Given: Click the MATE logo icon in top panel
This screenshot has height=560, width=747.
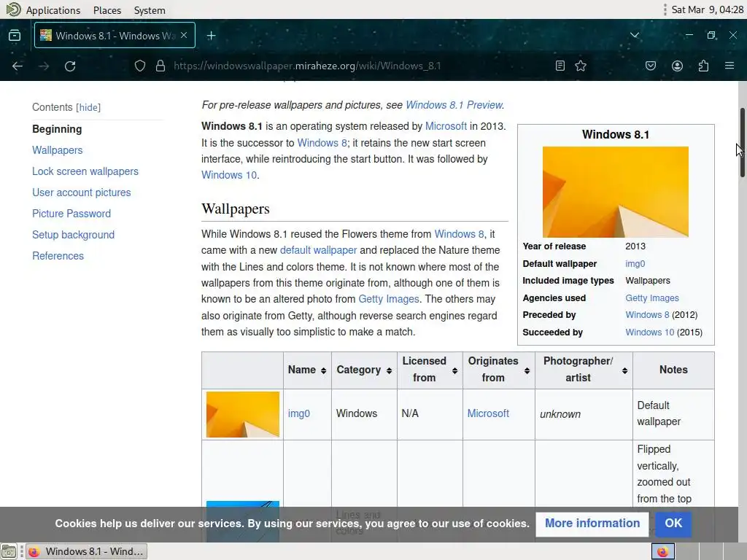Looking at the screenshot, I should pos(13,9).
